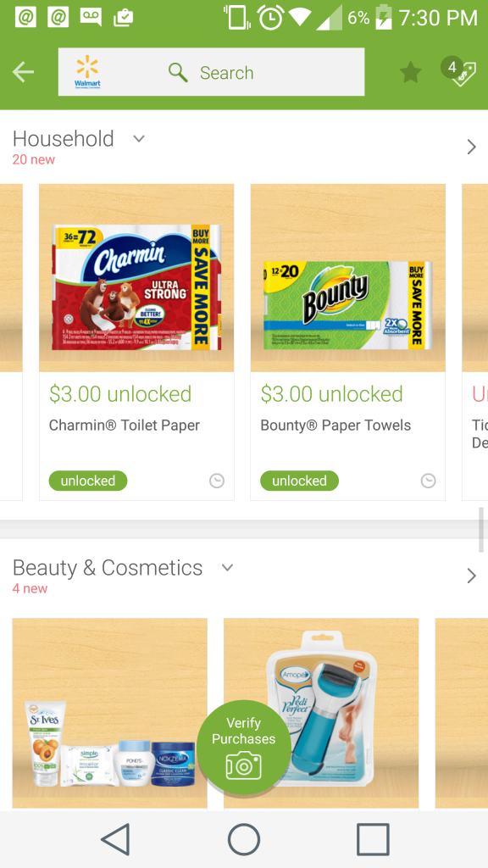Open the Amope Pedi Perfect product thumbnail
This screenshot has height=868, width=488.
[321, 713]
